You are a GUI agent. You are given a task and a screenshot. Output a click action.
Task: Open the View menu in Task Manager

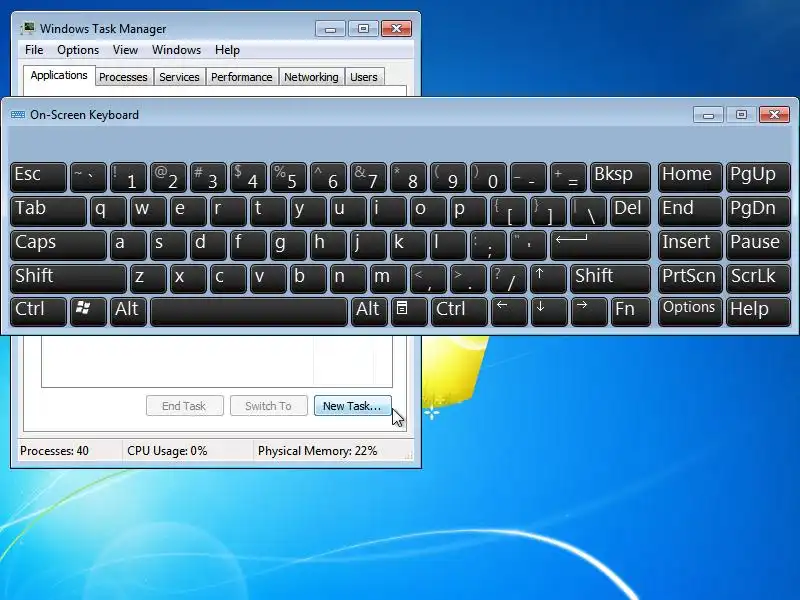click(x=126, y=50)
